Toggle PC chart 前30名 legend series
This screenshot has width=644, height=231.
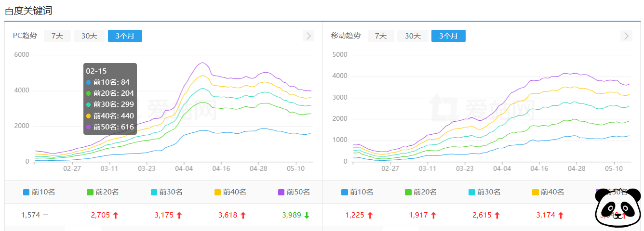click(166, 192)
